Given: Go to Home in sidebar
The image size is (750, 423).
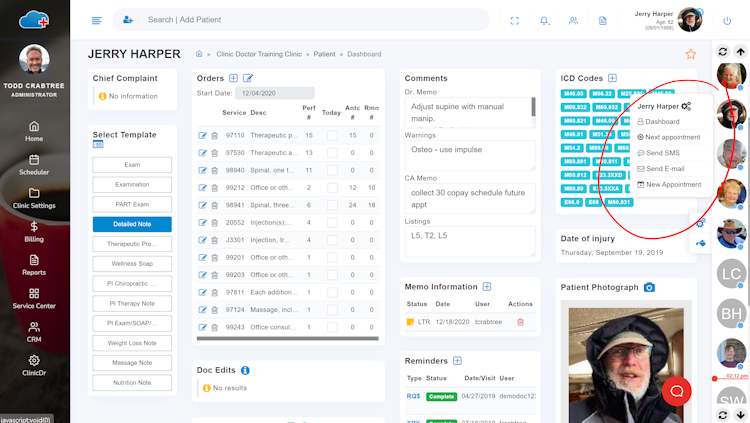Looking at the screenshot, I should click(x=34, y=132).
